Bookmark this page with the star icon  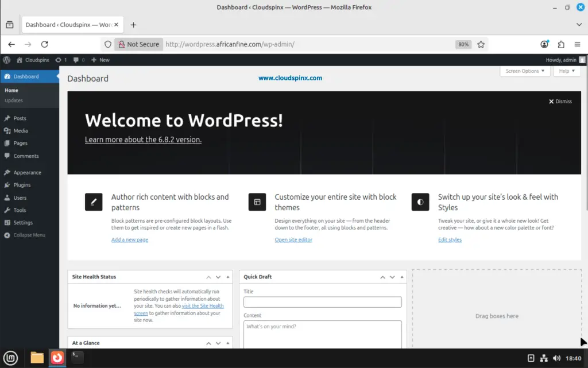click(x=481, y=44)
